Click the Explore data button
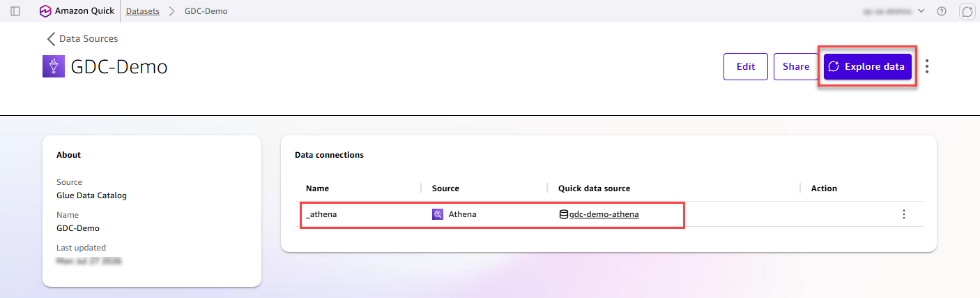Image resolution: width=980 pixels, height=298 pixels. pos(868,66)
